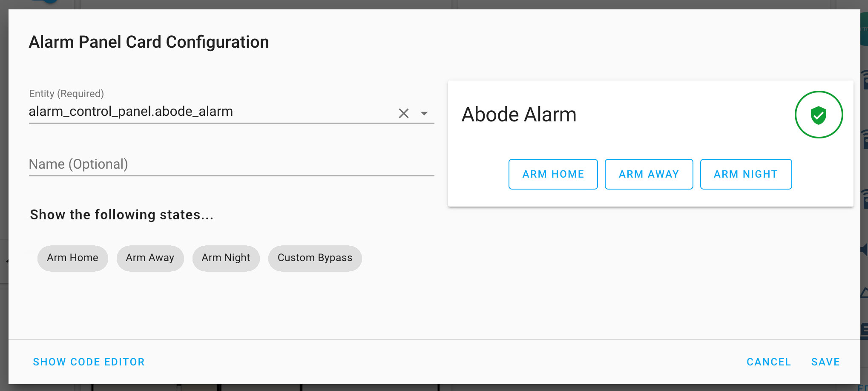
Task: Focus the Name (Optional) input field
Action: (x=231, y=164)
